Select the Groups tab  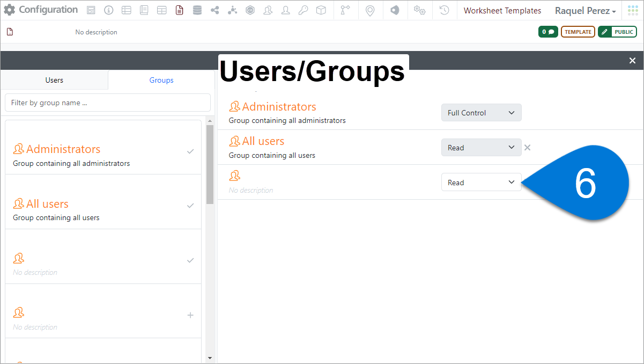[161, 80]
